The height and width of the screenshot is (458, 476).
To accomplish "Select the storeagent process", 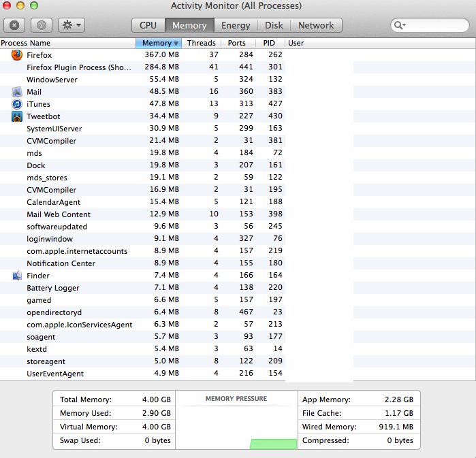I will [x=238, y=361].
